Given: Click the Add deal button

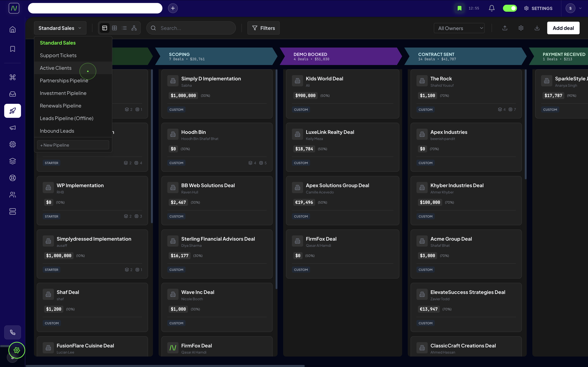Looking at the screenshot, I should point(563,28).
